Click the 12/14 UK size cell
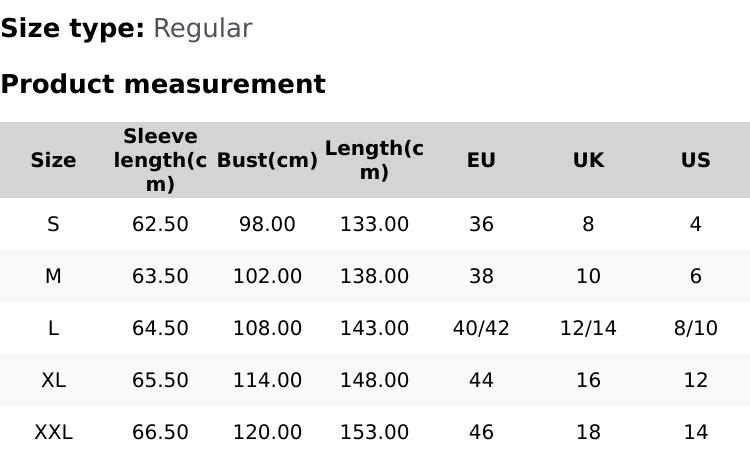The image size is (750, 458). (588, 328)
